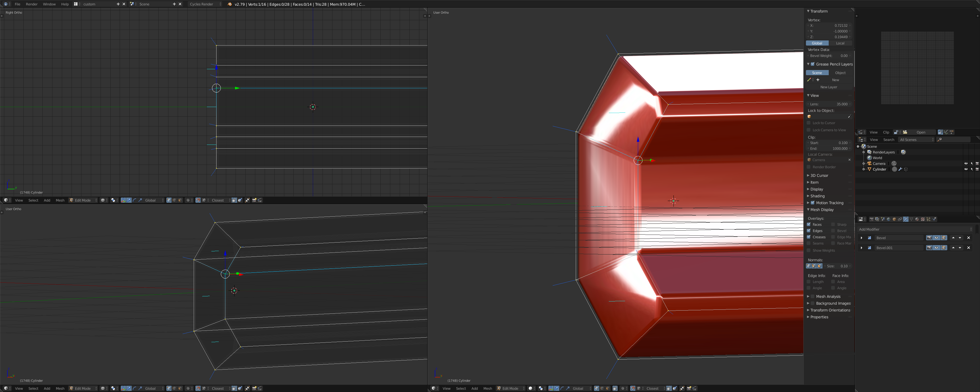This screenshot has height=392, width=980.
Task: Click dopesheet view icon in clip editor header
Action: coord(952,132)
